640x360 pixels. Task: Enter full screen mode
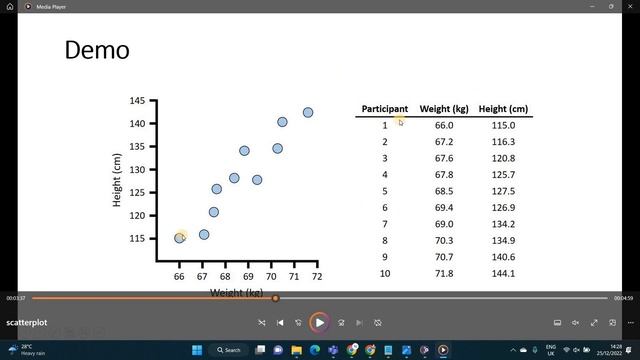pos(594,323)
